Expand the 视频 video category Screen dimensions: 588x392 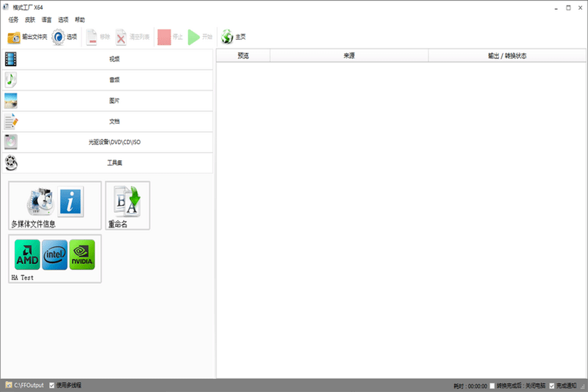tap(107, 59)
